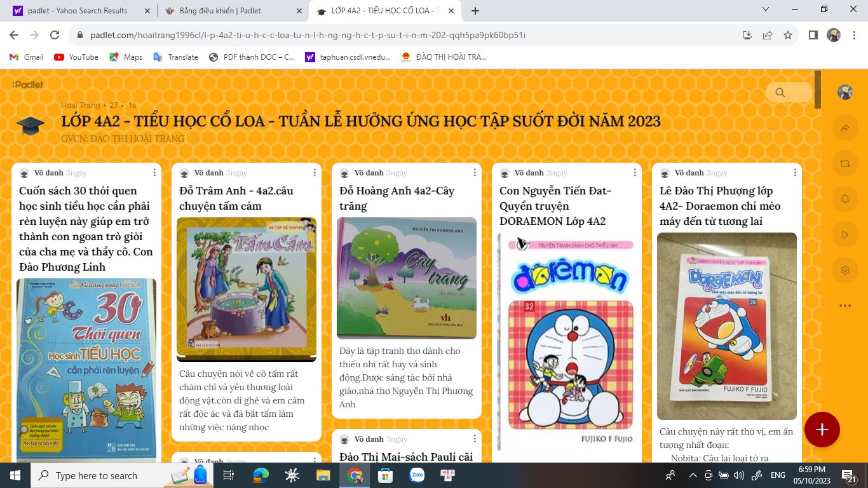
Task: Switch to padlet - Yahoo Search Results tab
Action: coord(78,11)
